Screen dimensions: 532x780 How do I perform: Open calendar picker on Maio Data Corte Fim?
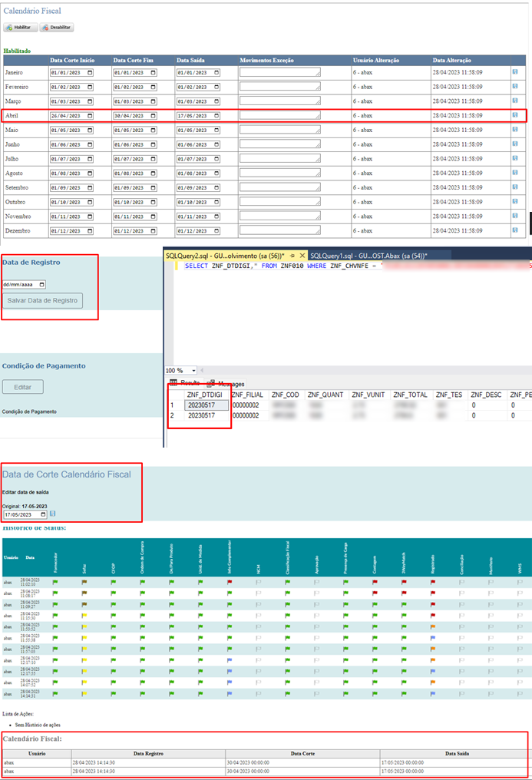coord(153,131)
